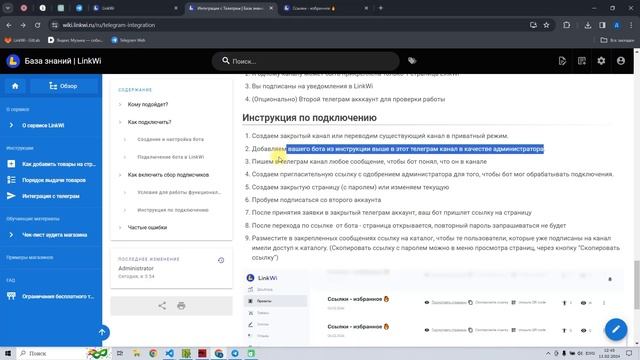
Task: Click the blue edit pencil floating button
Action: pyautogui.click(x=616, y=329)
